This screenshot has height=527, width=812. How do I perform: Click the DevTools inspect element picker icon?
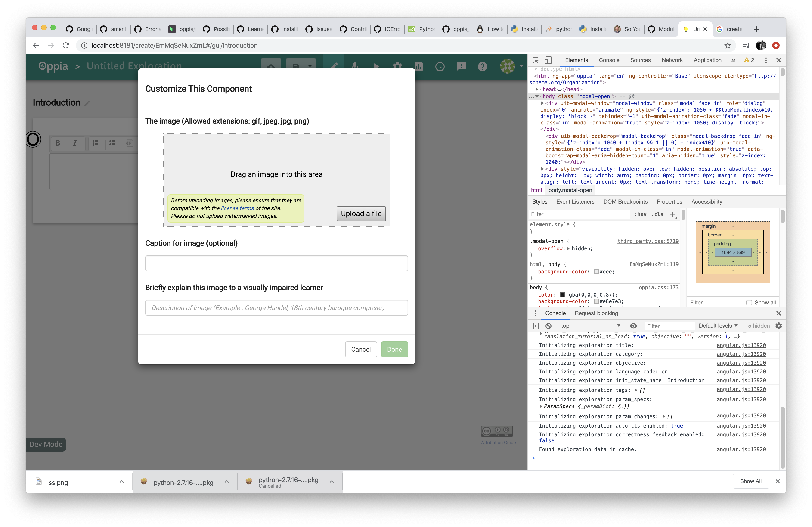(535, 60)
